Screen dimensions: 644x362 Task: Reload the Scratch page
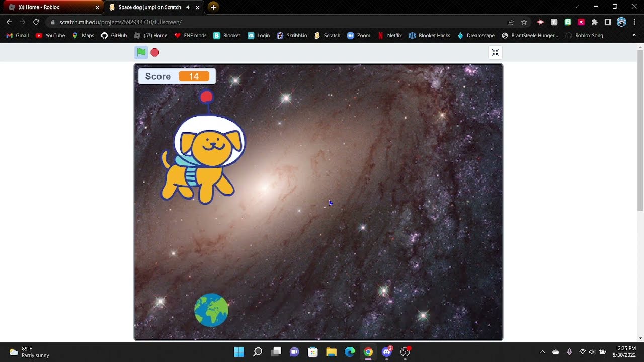[x=36, y=22]
